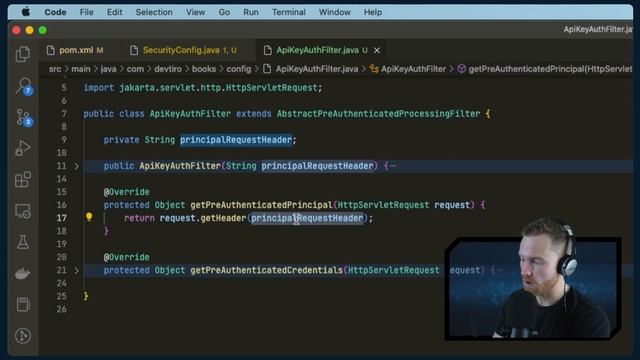Click the method symbol icon in breadcrumb
640x360 pixels.
pos(462,69)
